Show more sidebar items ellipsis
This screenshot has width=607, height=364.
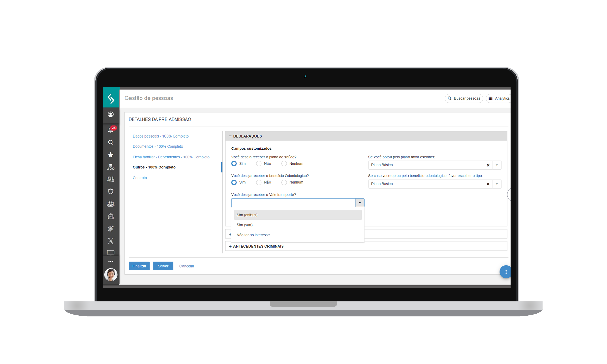point(111,261)
